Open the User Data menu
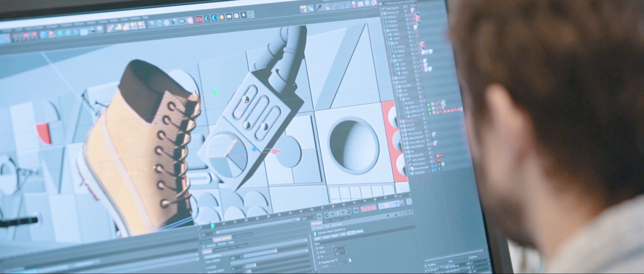Screen dimensions: 644x274 (x=337, y=224)
